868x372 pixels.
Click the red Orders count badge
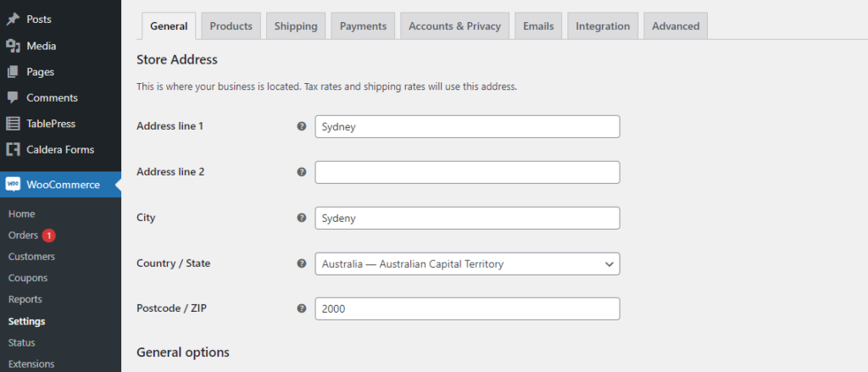(x=48, y=236)
